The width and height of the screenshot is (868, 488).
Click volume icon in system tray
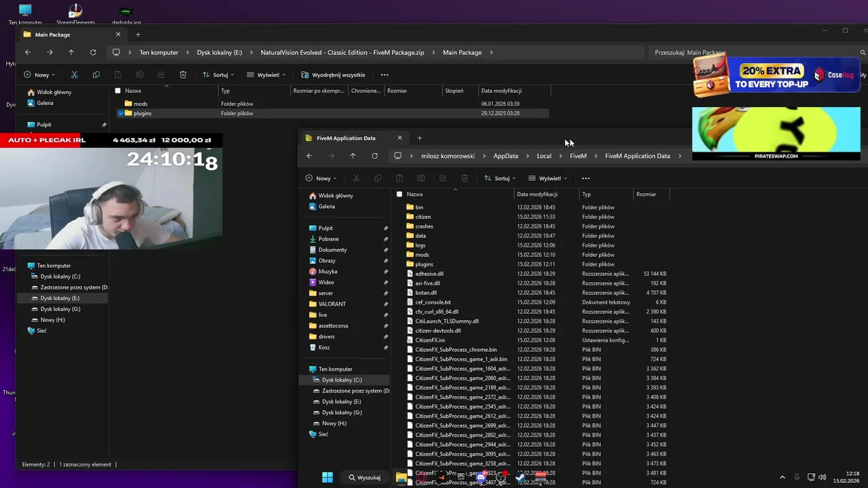tap(824, 477)
